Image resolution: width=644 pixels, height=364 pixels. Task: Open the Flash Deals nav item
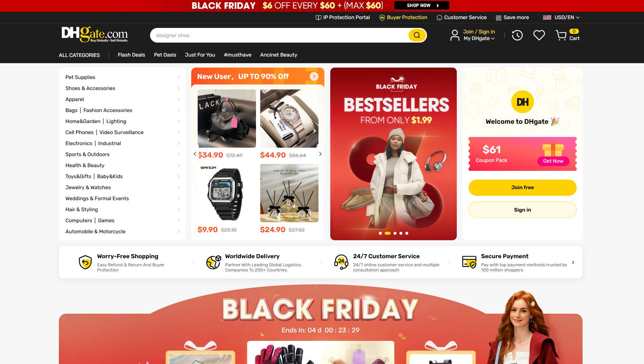pyautogui.click(x=131, y=55)
